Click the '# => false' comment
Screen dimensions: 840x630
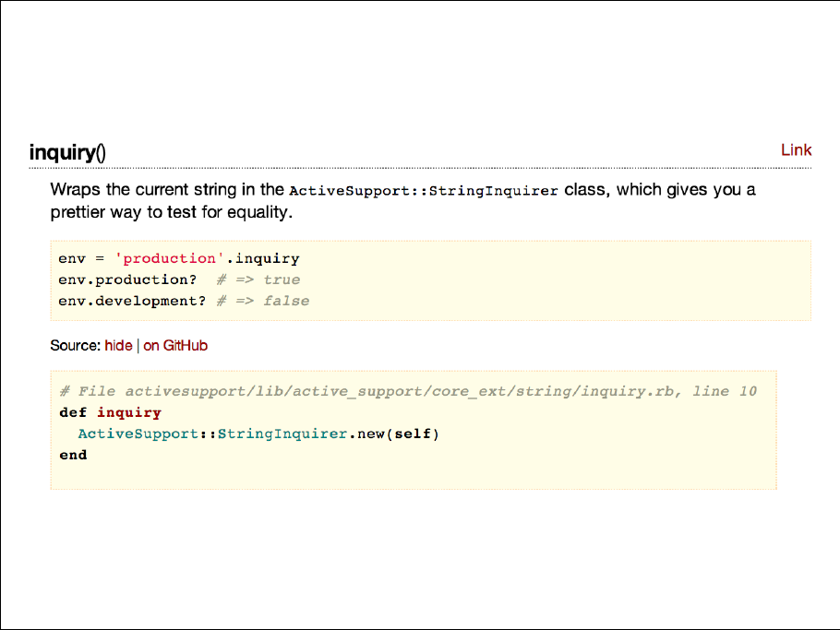tap(263, 301)
